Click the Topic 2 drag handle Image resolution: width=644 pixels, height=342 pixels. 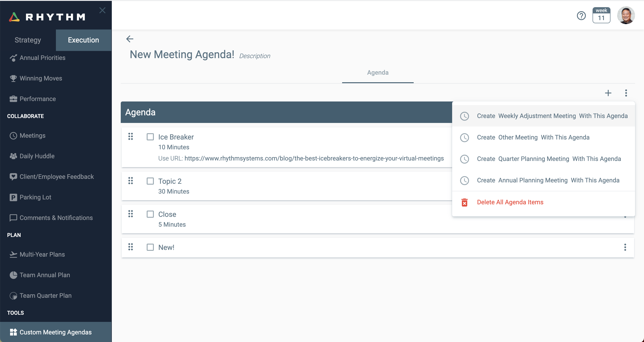(131, 181)
